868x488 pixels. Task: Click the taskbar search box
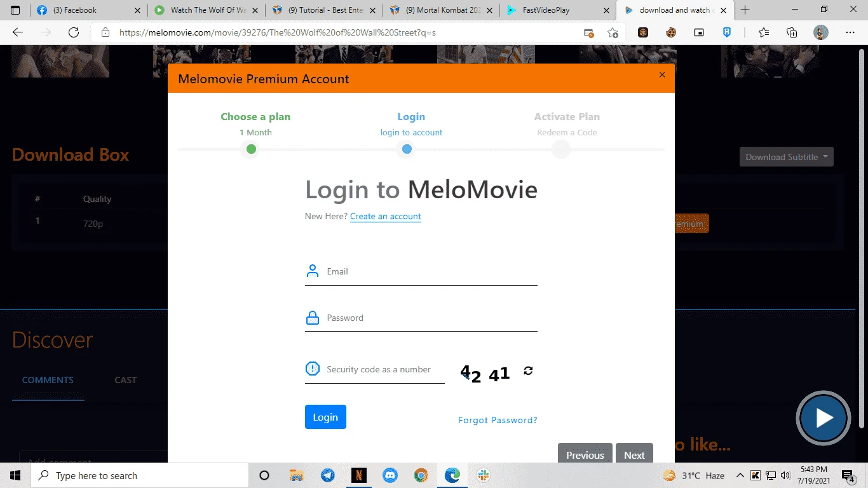140,475
